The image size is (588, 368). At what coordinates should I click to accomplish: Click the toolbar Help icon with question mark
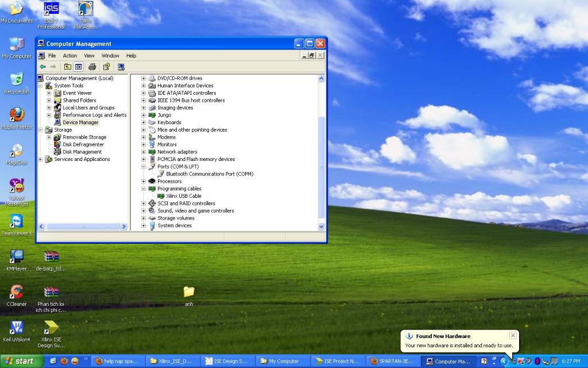click(106, 67)
